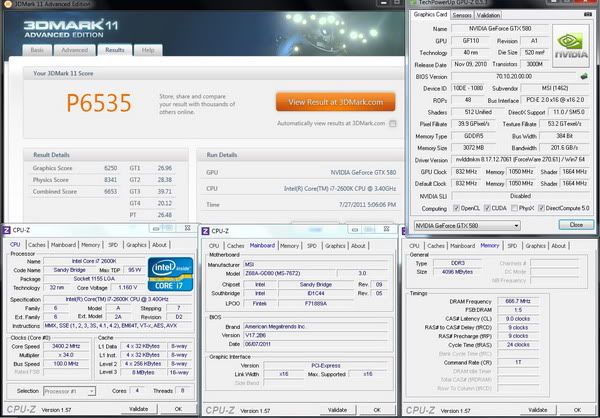Enable the PhysX checkbox
The height and width of the screenshot is (418, 600).
pyautogui.click(x=514, y=208)
